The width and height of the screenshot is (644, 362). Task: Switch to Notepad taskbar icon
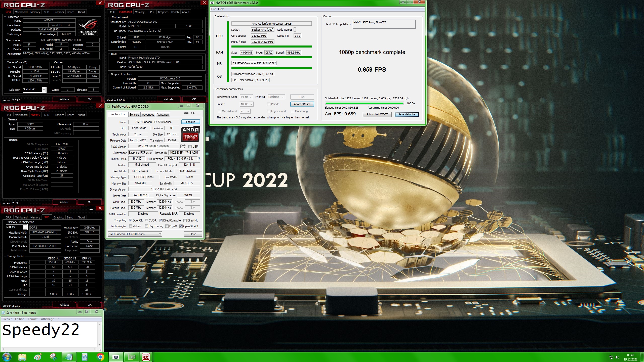pyautogui.click(x=69, y=357)
